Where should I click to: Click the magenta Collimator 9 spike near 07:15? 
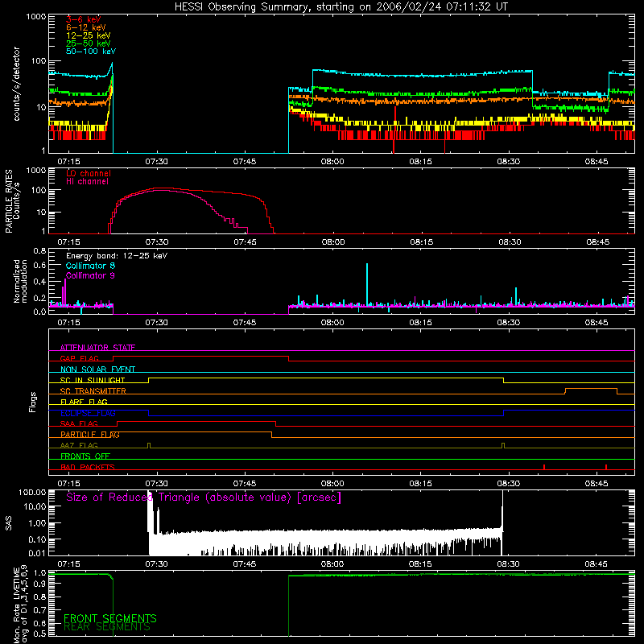point(64,291)
